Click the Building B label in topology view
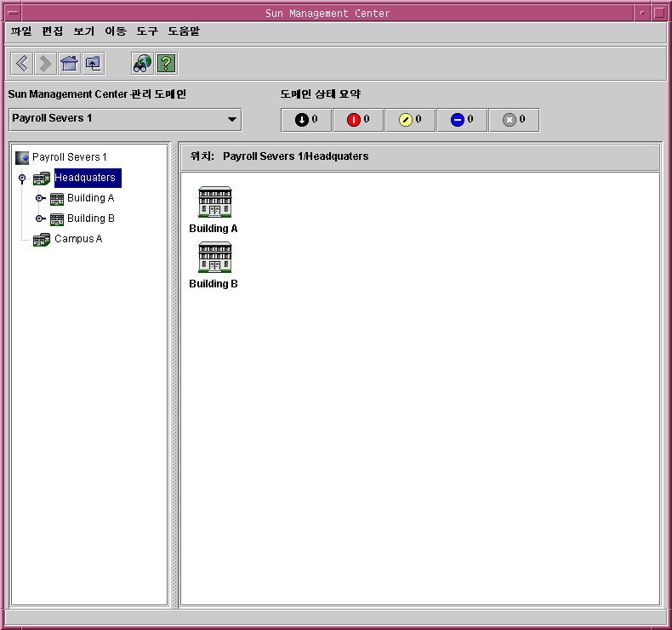Viewport: 672px width, 630px height. point(214,283)
